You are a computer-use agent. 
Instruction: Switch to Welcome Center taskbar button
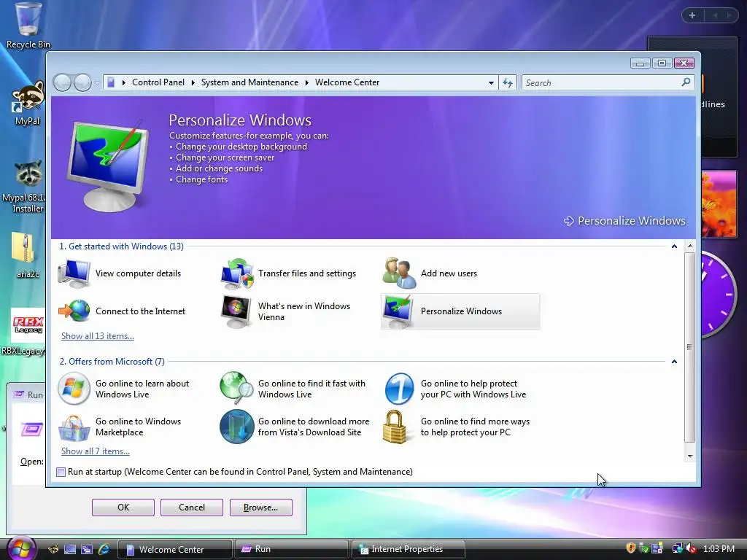click(175, 549)
